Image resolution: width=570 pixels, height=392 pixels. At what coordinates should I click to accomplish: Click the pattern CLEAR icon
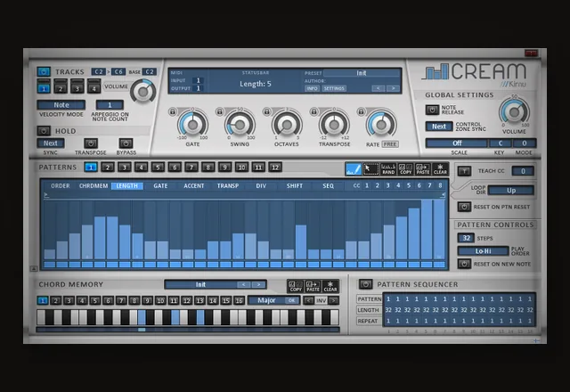tap(440, 169)
